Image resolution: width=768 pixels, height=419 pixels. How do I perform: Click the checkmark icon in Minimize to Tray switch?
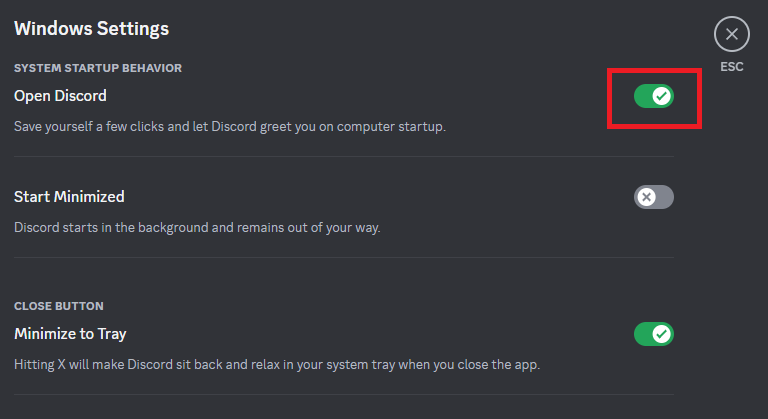coord(662,334)
